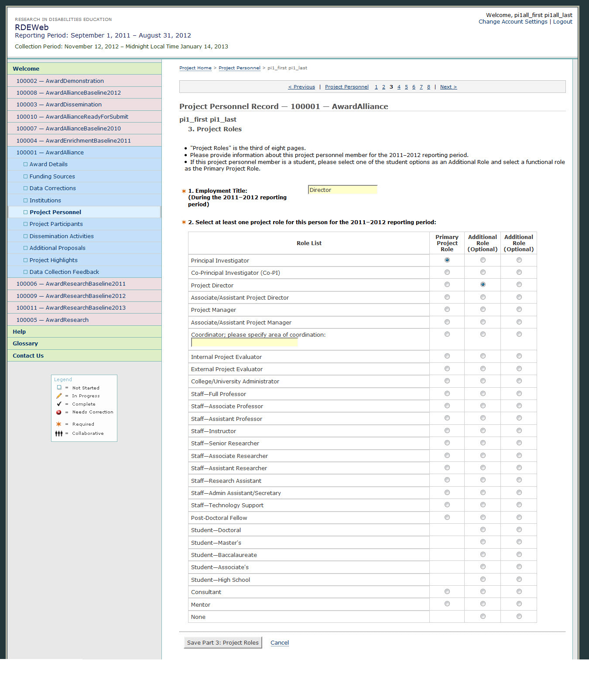Open the Glossary in the sidebar
The width and height of the screenshot is (589, 700).
coord(84,344)
